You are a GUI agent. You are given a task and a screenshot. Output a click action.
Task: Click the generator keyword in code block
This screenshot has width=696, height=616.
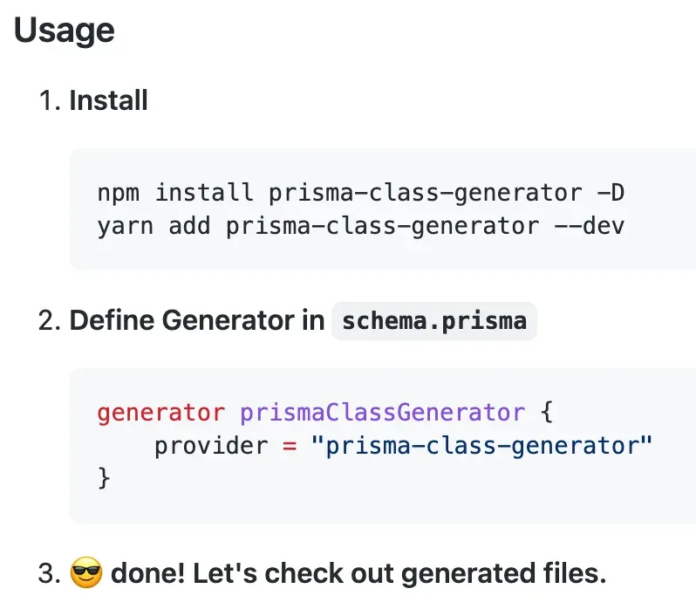[x=161, y=413]
